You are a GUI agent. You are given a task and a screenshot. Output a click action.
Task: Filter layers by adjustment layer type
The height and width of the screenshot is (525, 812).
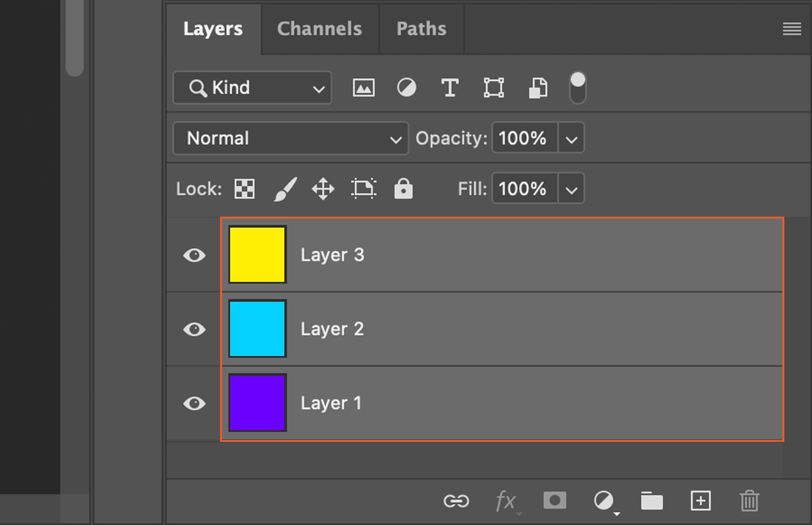coord(406,88)
